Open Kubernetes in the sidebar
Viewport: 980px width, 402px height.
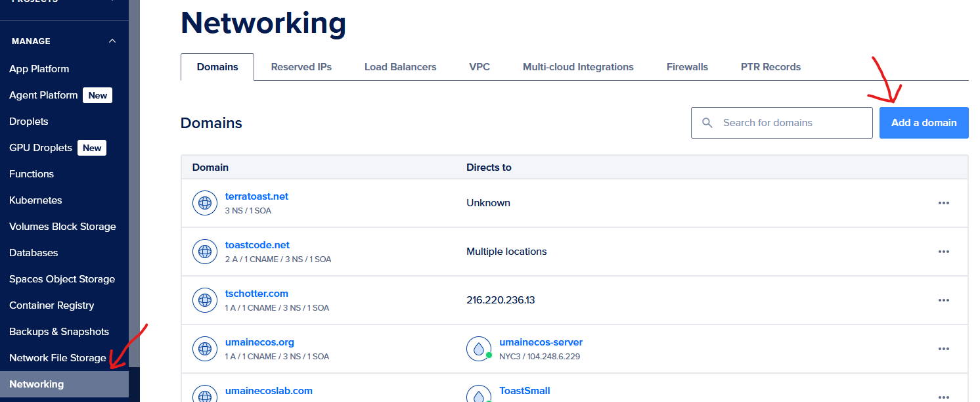coord(35,200)
